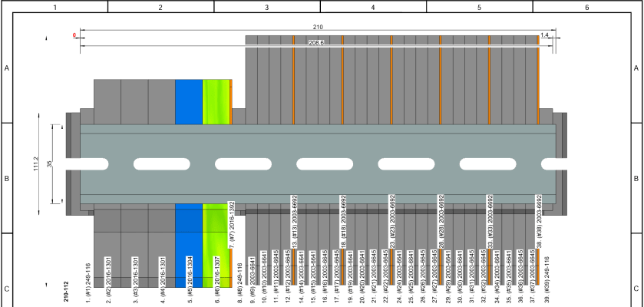Select the label '18. (#18) 2003-6692'
Screen dimensions: 644x307
343,221
